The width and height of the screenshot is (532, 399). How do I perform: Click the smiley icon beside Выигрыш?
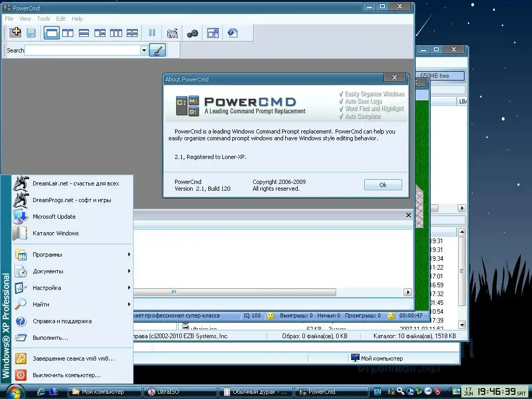click(270, 316)
